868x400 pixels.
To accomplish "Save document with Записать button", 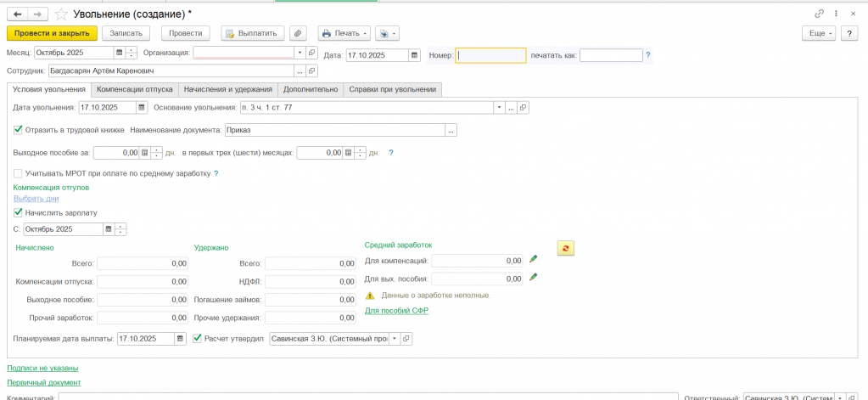I will point(126,33).
